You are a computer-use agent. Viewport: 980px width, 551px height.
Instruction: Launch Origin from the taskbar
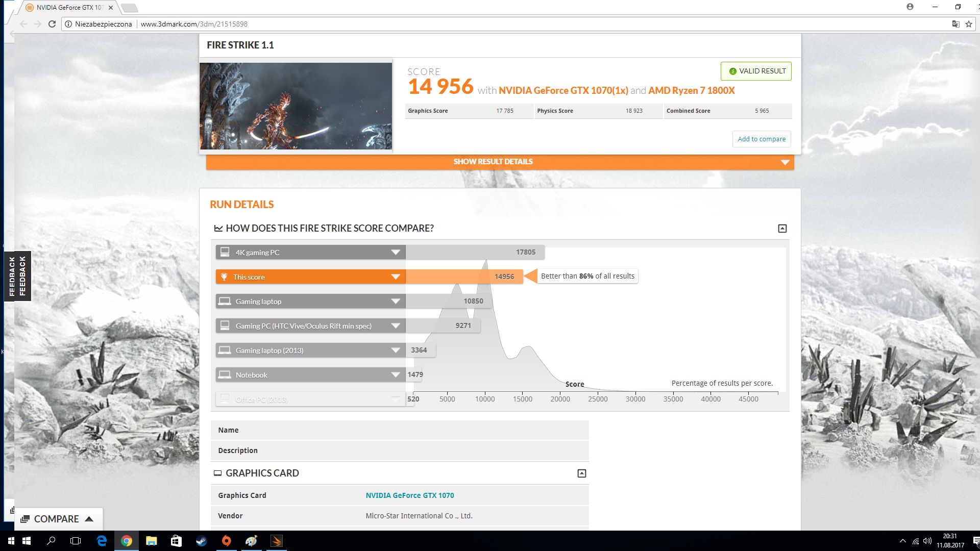click(226, 541)
